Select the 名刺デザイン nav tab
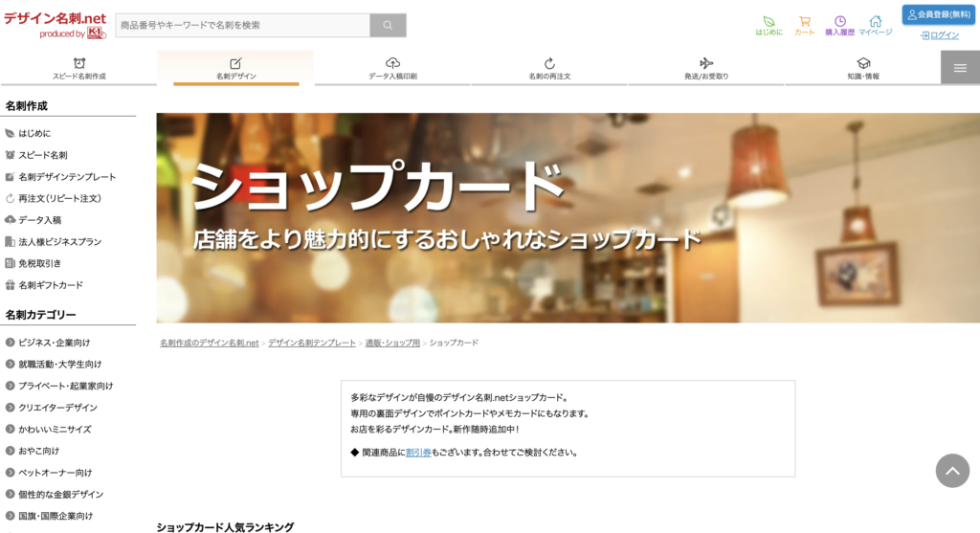 pos(235,68)
